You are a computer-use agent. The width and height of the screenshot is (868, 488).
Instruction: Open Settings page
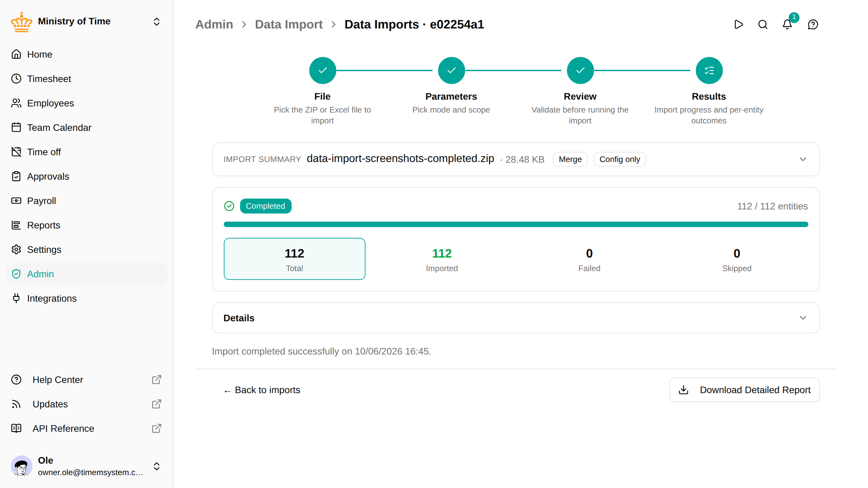86,249
